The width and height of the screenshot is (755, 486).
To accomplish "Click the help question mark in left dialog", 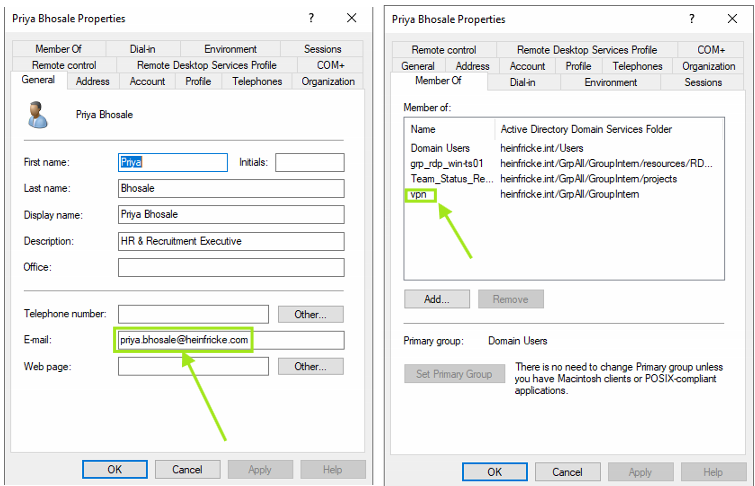I will 311,18.
